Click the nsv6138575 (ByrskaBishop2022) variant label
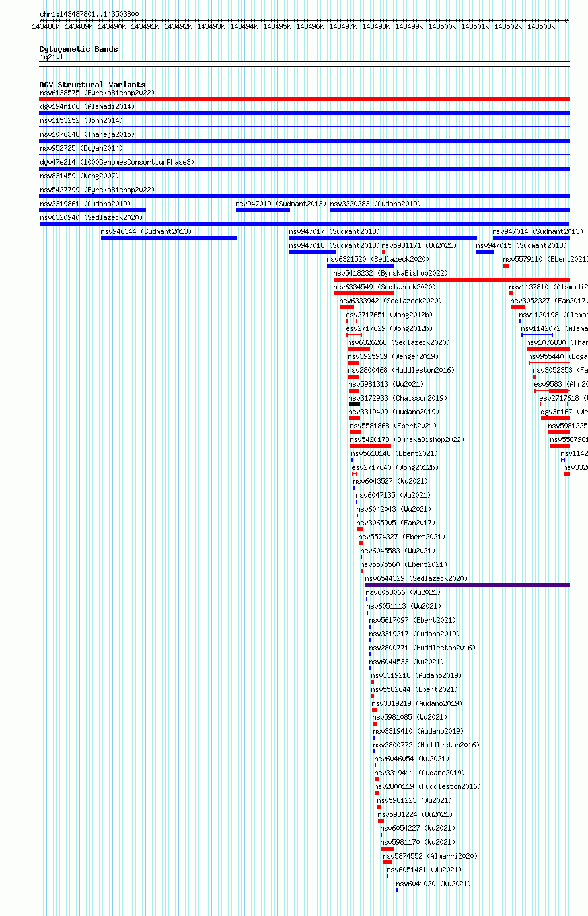588x916 pixels. pyautogui.click(x=97, y=93)
